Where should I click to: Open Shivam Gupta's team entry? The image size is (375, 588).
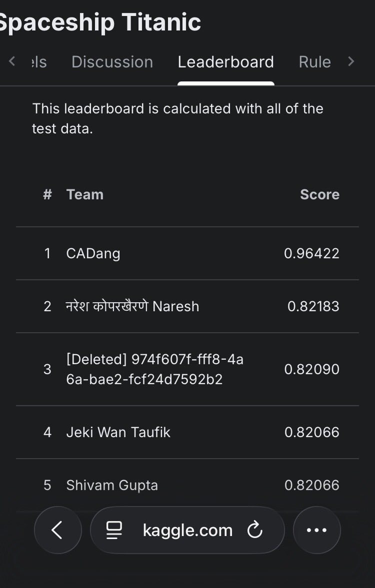(x=112, y=485)
